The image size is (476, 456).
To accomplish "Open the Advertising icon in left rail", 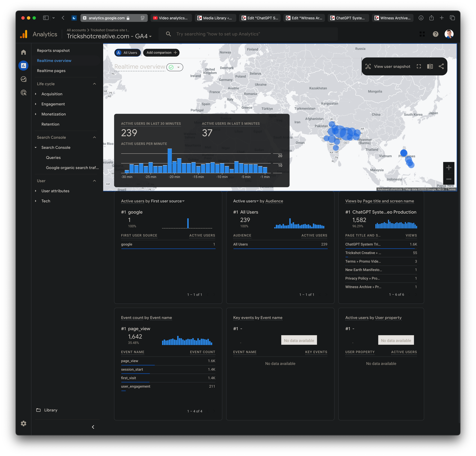I will coord(24,92).
